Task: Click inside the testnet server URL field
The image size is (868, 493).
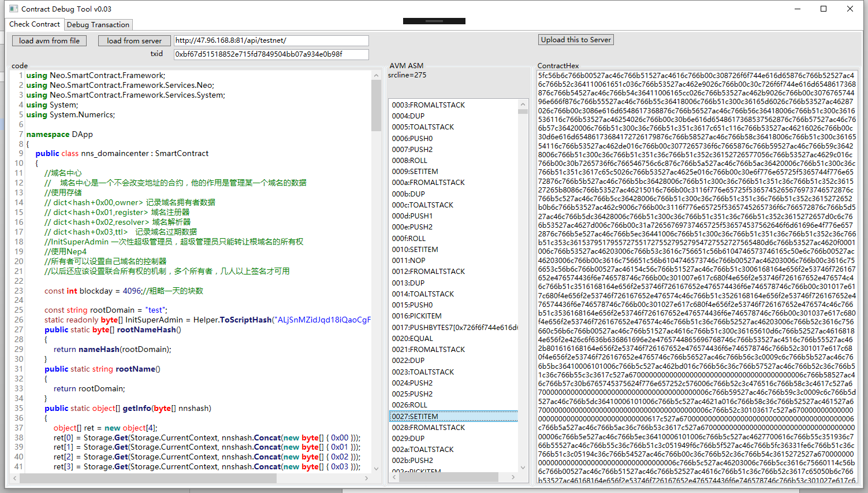Action: pyautogui.click(x=271, y=40)
